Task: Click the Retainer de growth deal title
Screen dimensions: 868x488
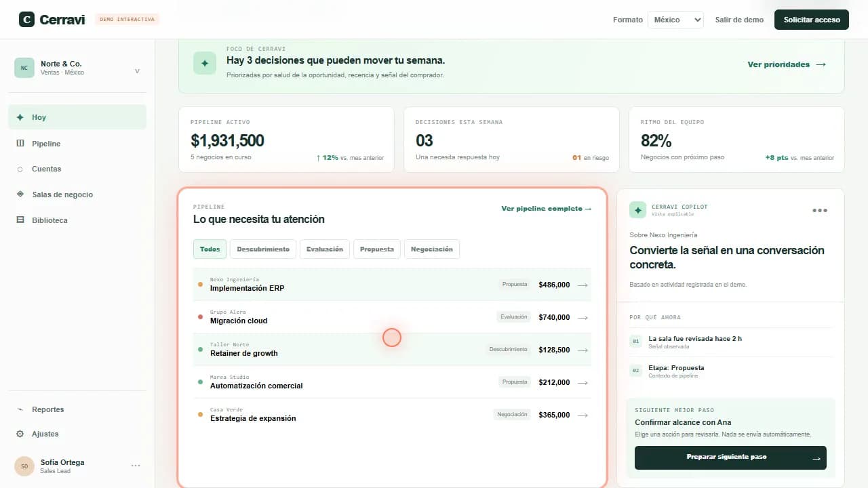Action: (x=244, y=353)
